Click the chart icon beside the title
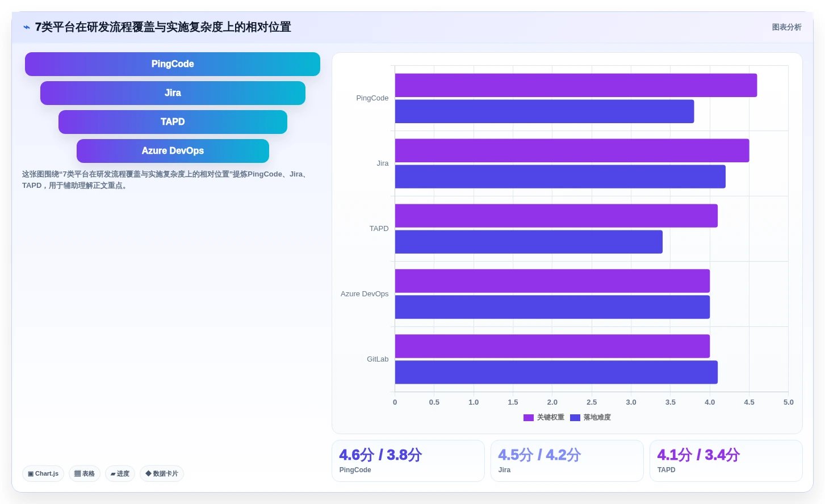This screenshot has height=504, width=825. point(27,27)
